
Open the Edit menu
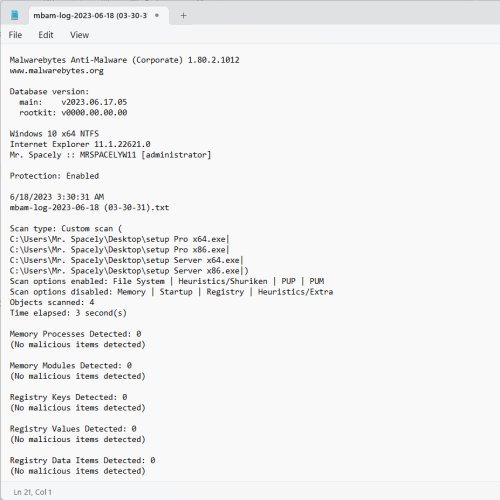46,35
